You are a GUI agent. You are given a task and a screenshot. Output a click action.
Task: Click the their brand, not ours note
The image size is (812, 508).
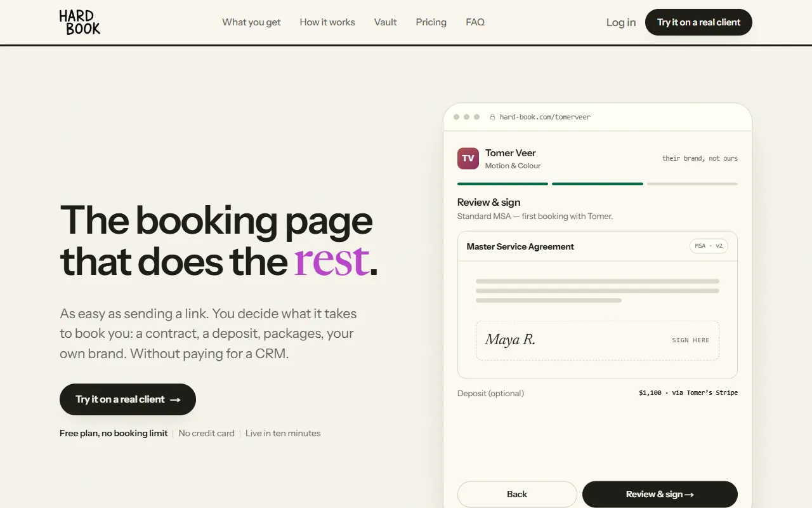700,158
